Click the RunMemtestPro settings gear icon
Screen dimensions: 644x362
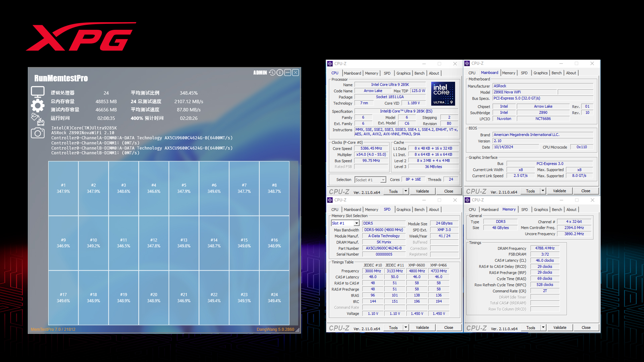[37, 105]
